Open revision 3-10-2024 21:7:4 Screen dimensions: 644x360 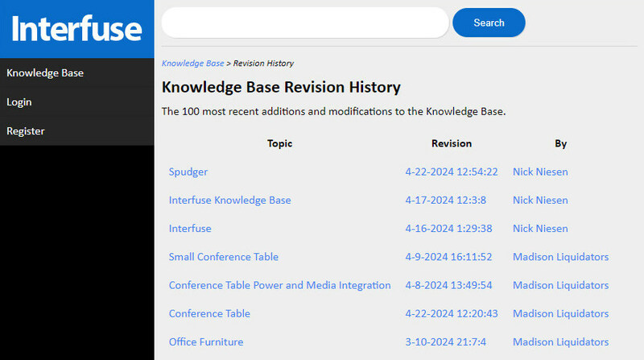pyautogui.click(x=446, y=342)
